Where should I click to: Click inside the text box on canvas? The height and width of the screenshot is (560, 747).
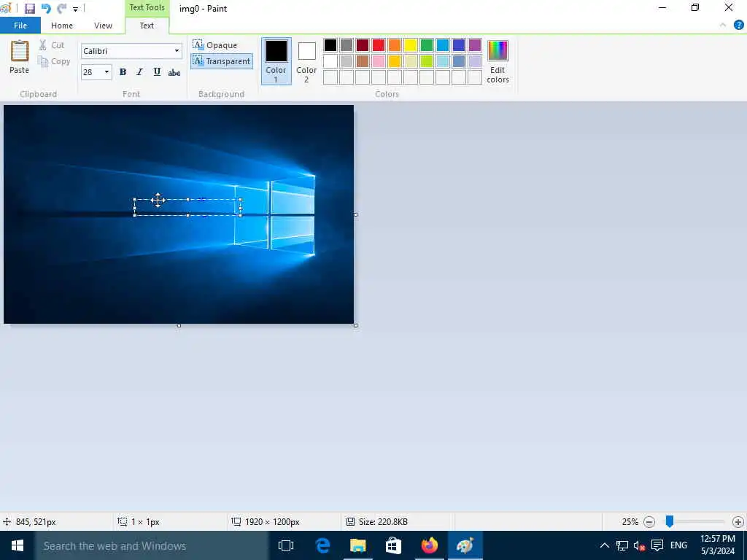(x=187, y=207)
